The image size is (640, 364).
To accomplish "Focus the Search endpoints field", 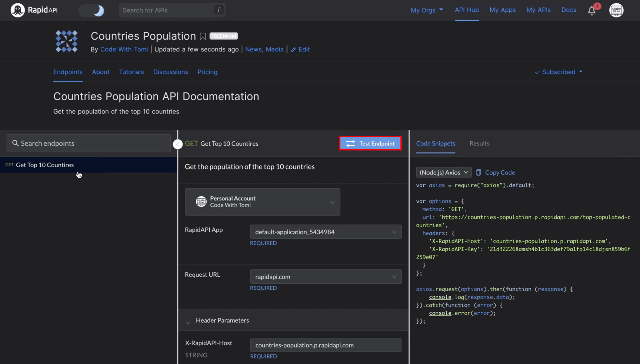I will click(89, 143).
